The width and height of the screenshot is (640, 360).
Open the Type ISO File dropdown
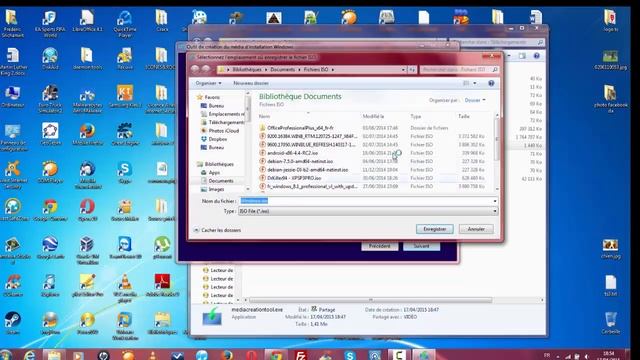pos(368,211)
